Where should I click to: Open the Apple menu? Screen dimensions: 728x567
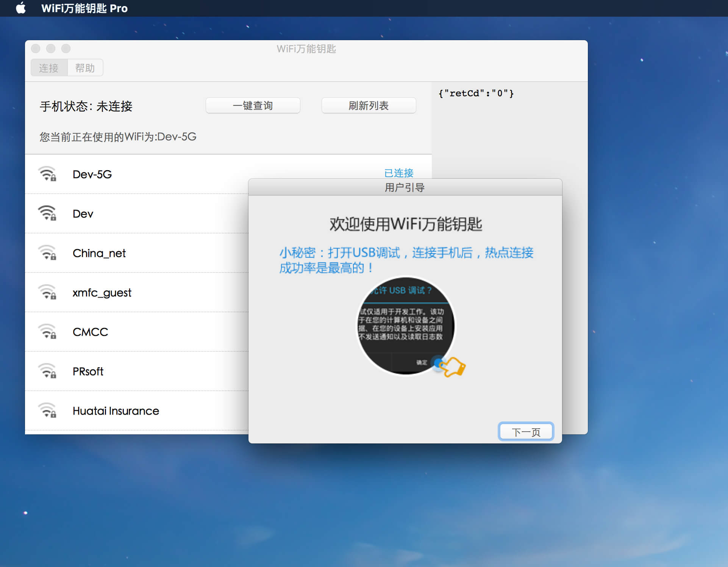pyautogui.click(x=21, y=8)
